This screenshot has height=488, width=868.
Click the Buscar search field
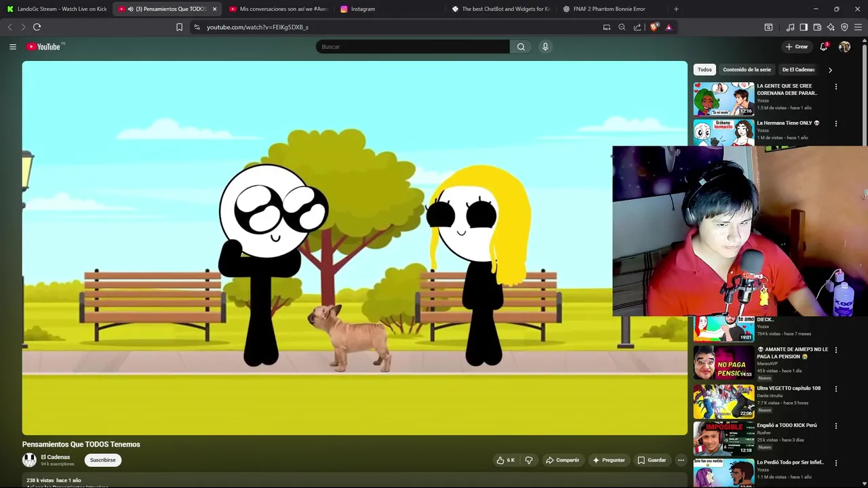[412, 47]
